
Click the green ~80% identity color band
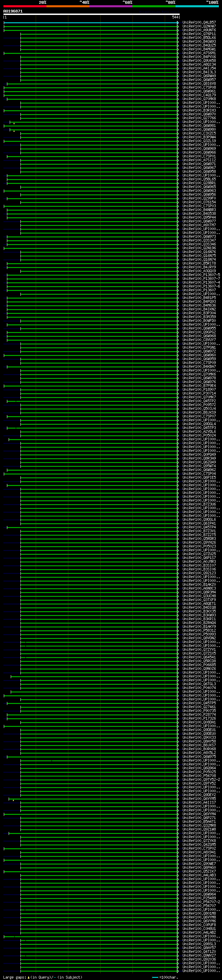tap(154, 6)
